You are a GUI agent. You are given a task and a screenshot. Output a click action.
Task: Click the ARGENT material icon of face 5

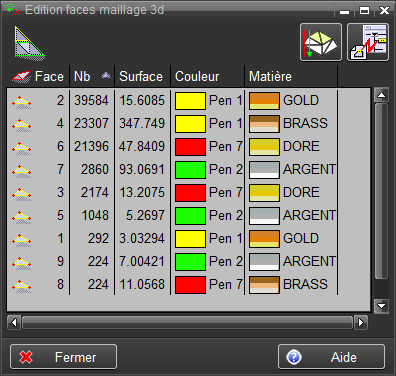pos(264,216)
